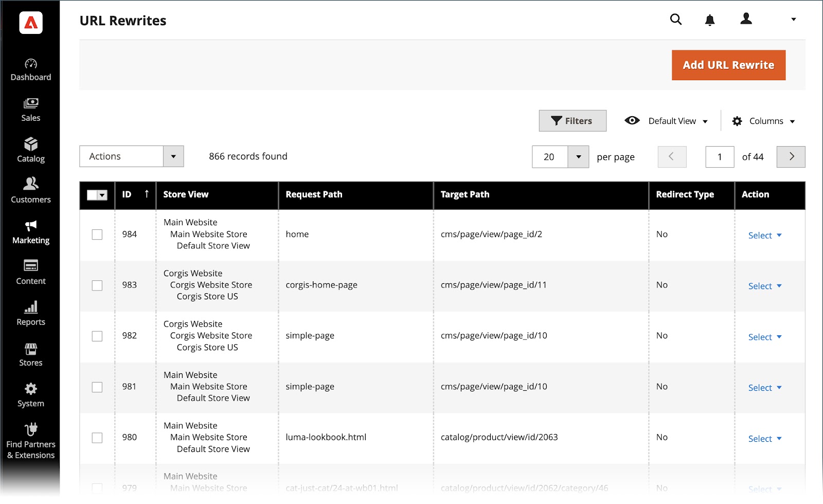Switch to the Marketing sidebar section

pyautogui.click(x=30, y=232)
